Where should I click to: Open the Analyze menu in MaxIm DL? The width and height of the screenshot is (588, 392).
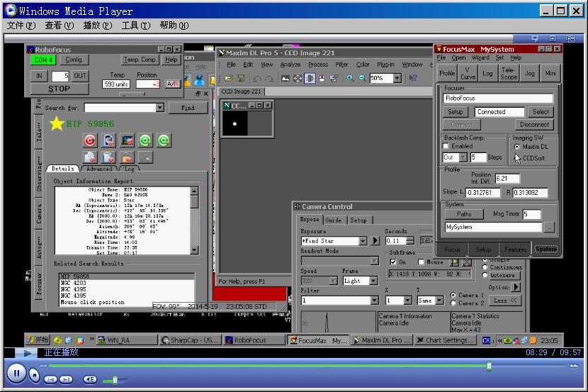tap(290, 65)
